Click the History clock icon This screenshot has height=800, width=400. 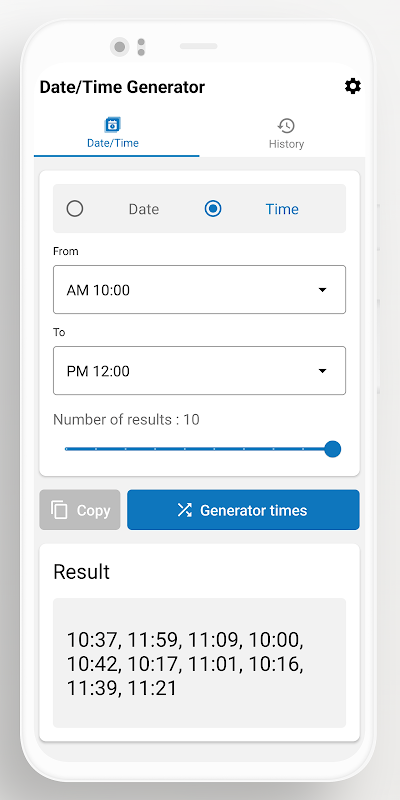pyautogui.click(x=286, y=126)
